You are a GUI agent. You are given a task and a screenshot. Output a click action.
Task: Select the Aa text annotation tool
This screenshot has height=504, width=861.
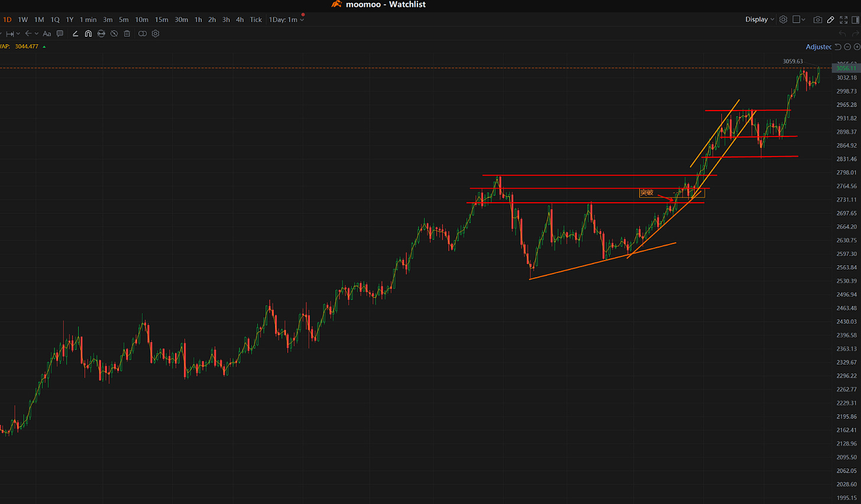(x=47, y=34)
